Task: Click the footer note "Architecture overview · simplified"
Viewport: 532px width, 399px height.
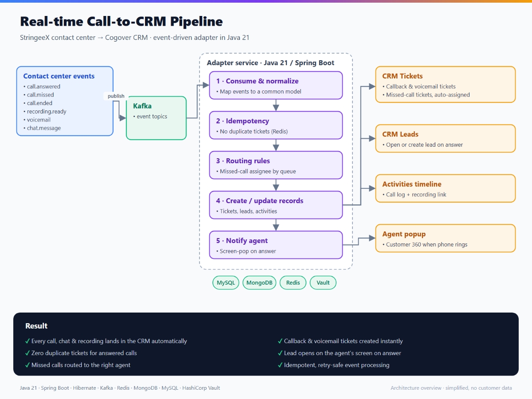Action: coord(451,388)
